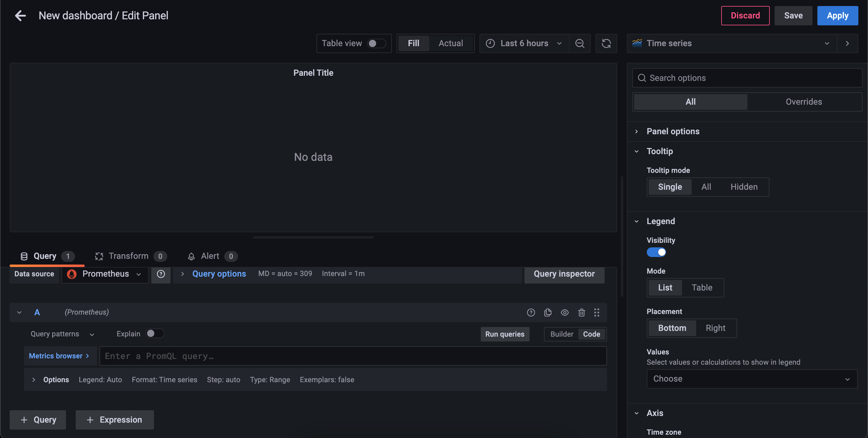This screenshot has height=438, width=868.
Task: Click the Apply button
Action: (x=837, y=15)
